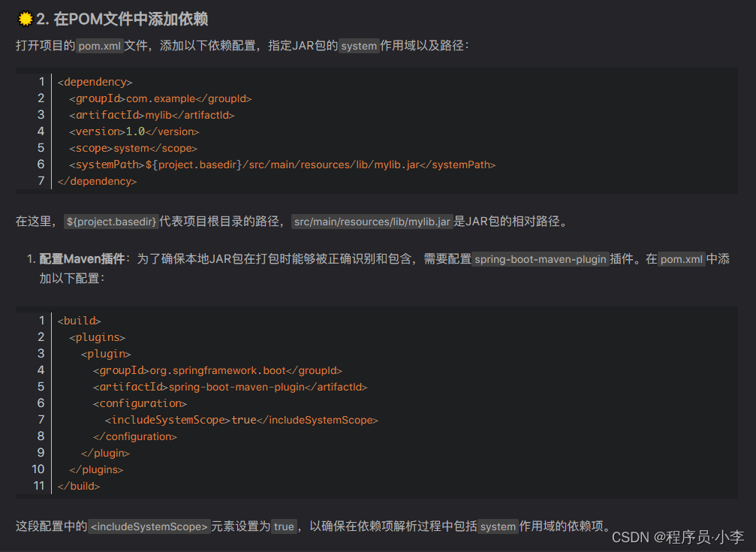Select the includeSystemScope code badge
756x552 pixels.
(x=148, y=526)
